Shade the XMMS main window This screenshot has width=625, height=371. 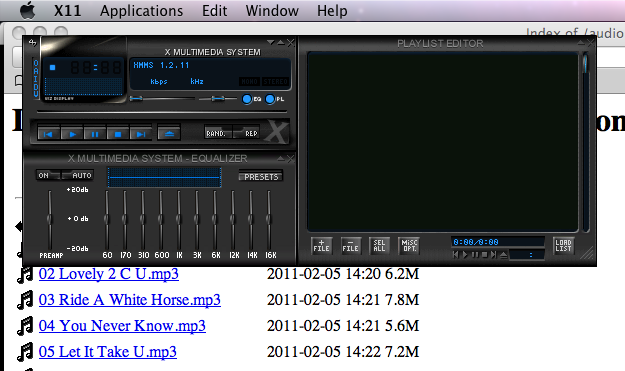point(281,42)
